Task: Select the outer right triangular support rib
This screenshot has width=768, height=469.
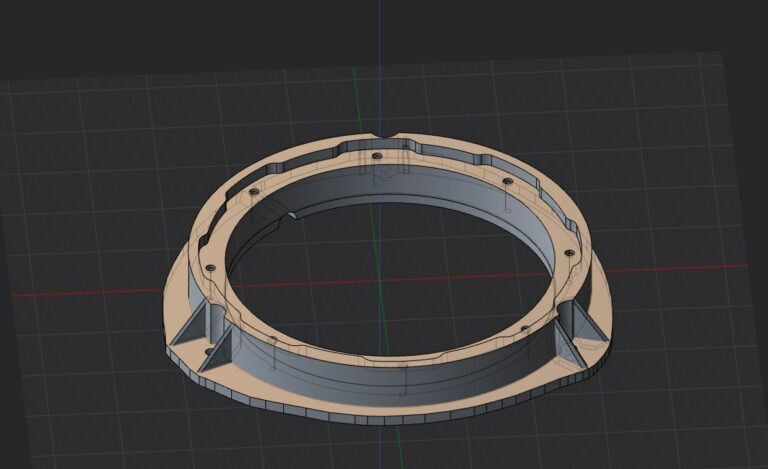Action: 590,326
